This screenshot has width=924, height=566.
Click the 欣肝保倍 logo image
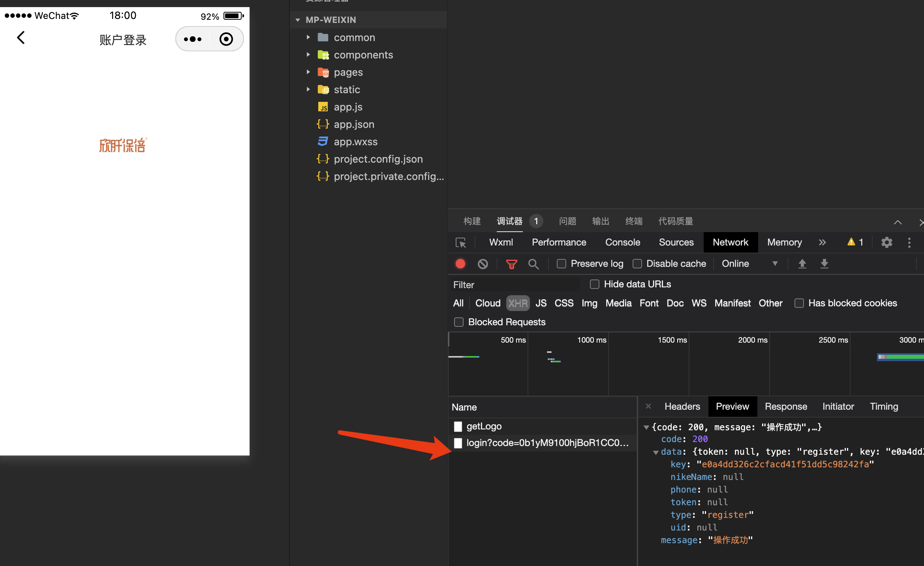pos(123,145)
